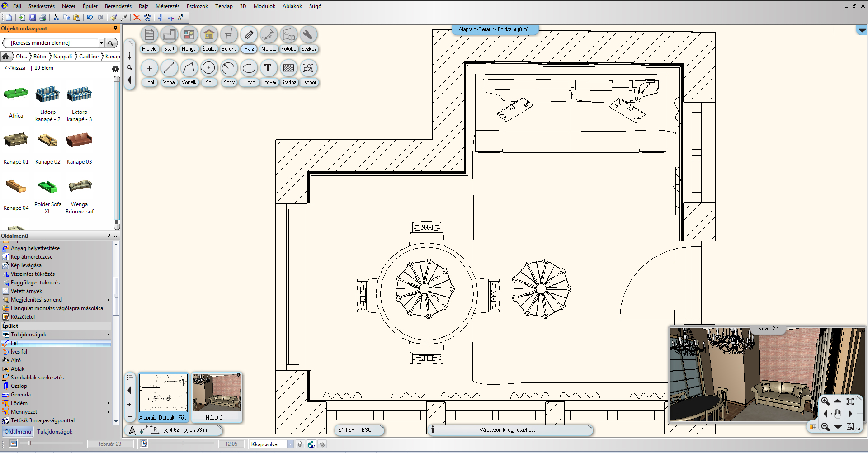Open the Fájl menu

[x=17, y=6]
